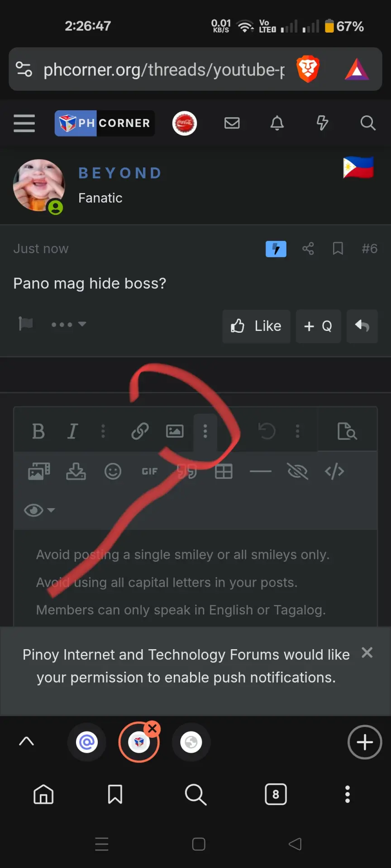Open the forum search icon
Viewport: 391px width, 868px height.
[x=368, y=123]
